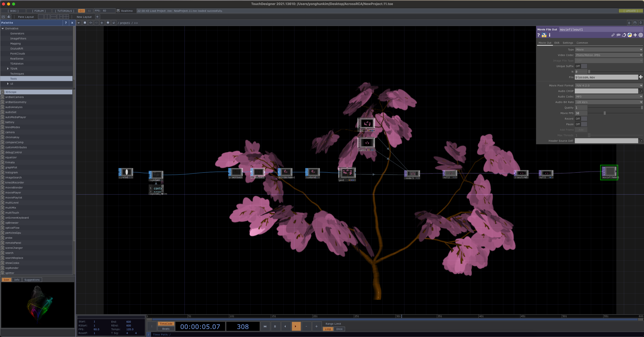Open the Type dropdown set to Movie
The height and width of the screenshot is (337, 644).
(609, 50)
